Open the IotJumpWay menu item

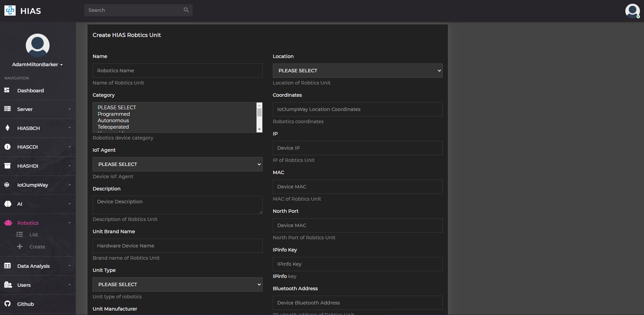(38, 185)
